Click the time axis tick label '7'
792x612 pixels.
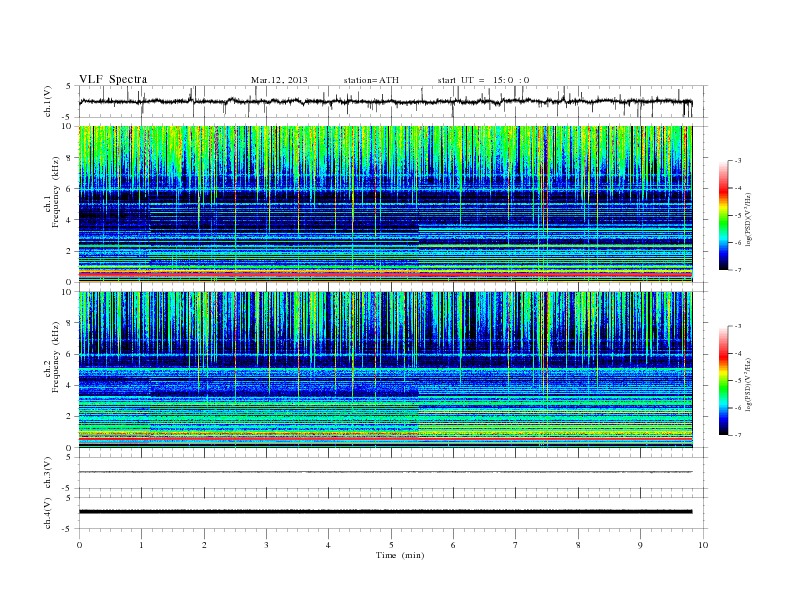point(516,545)
